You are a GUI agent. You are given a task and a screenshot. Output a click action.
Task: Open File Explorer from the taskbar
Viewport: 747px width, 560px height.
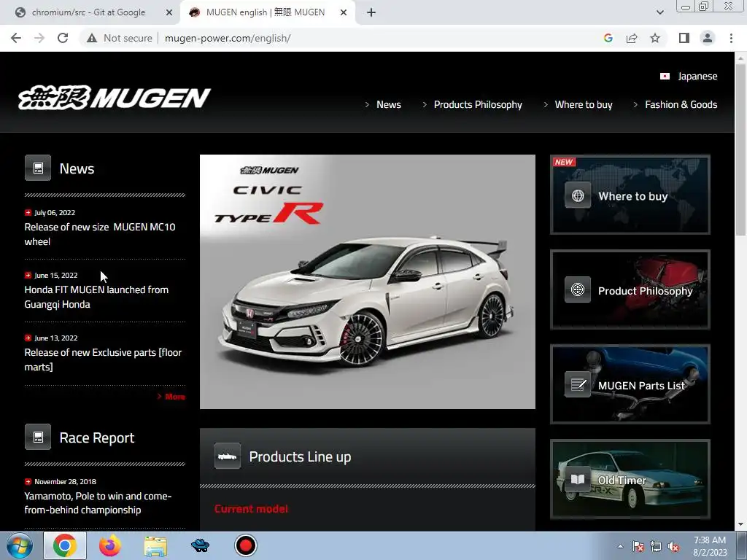155,545
